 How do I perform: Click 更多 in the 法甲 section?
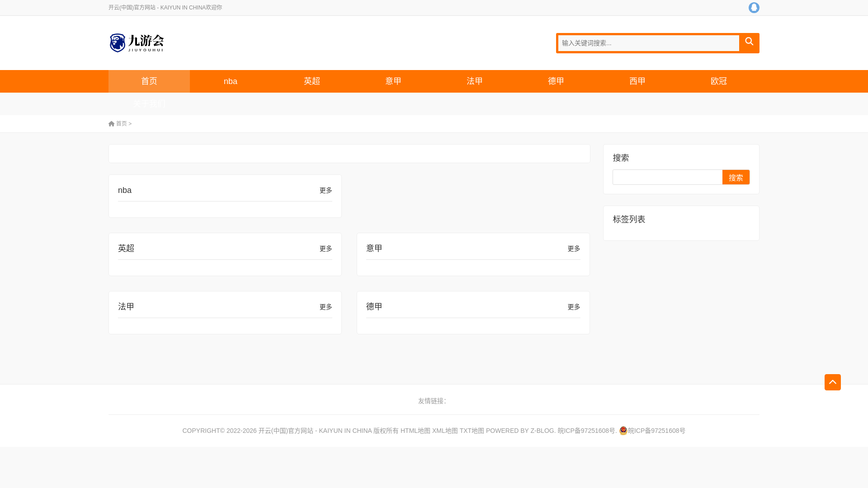tap(325, 307)
